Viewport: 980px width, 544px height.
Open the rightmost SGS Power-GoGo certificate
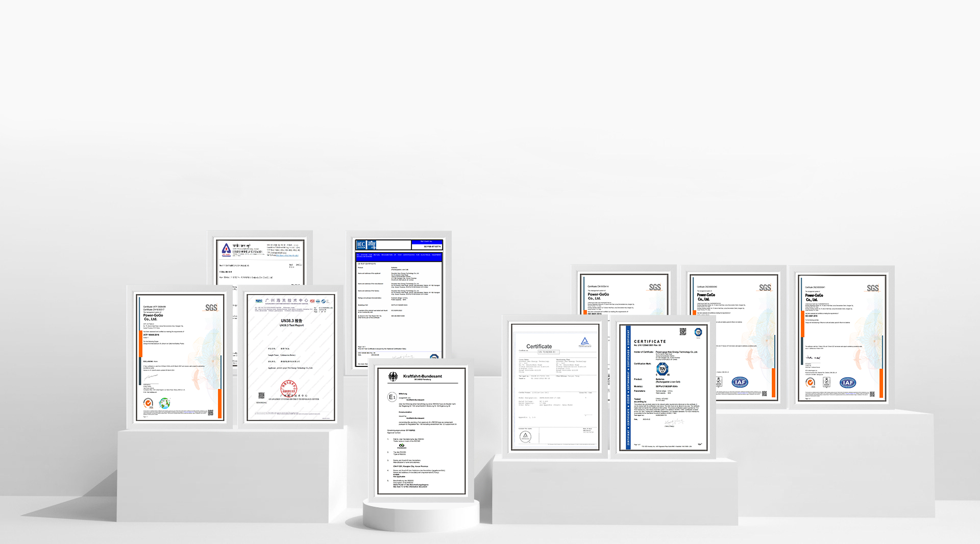click(842, 337)
